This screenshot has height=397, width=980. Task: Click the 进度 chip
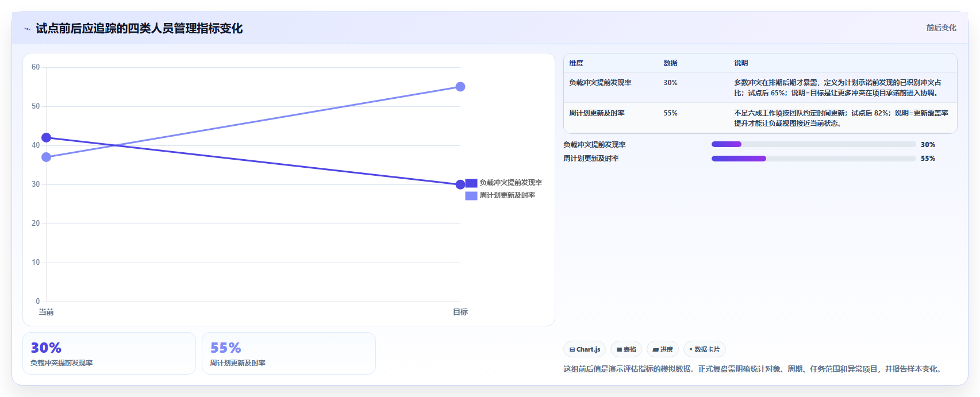point(662,349)
